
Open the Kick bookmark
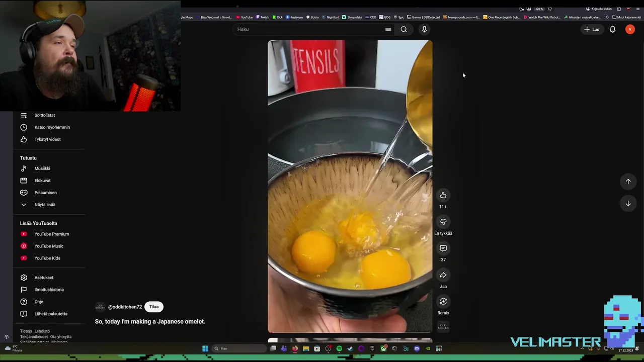coord(277,17)
